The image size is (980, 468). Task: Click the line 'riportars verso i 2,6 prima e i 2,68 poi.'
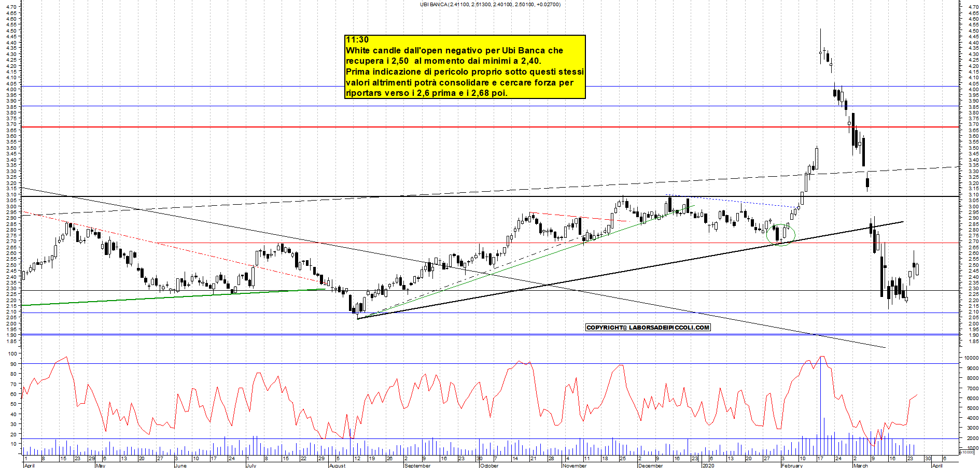click(x=426, y=93)
